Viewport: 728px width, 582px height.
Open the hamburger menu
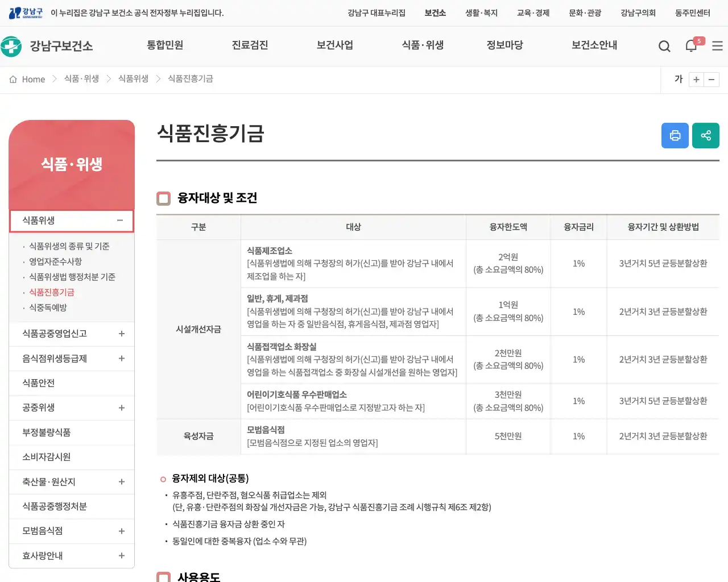click(x=717, y=46)
